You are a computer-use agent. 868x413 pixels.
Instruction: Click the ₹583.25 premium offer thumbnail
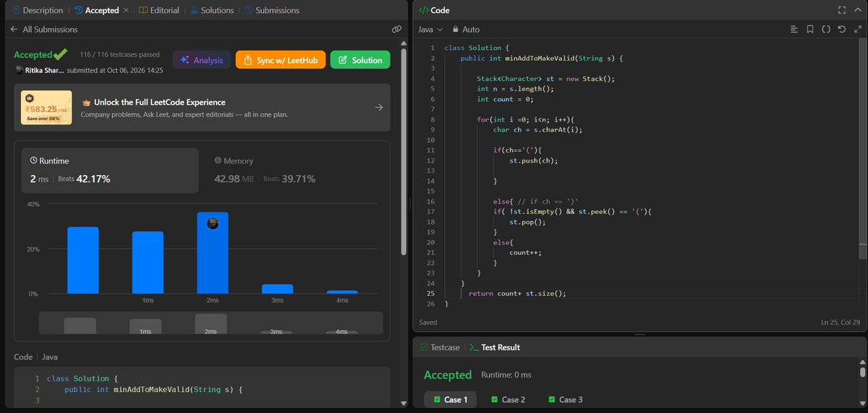click(46, 108)
